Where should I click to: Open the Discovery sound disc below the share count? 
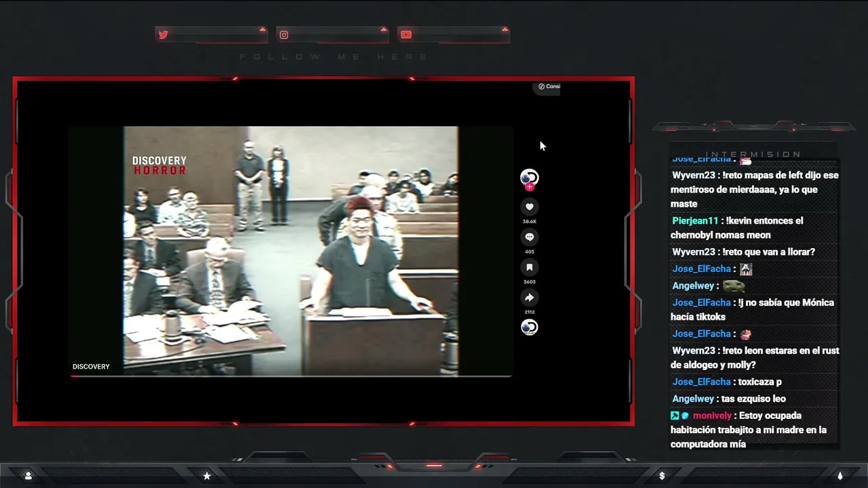pyautogui.click(x=530, y=327)
